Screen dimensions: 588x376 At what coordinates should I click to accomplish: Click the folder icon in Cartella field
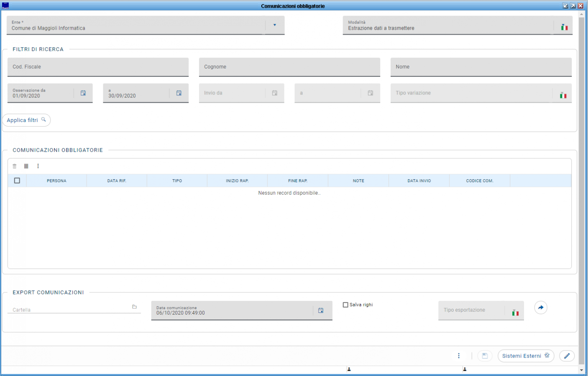pyautogui.click(x=134, y=307)
